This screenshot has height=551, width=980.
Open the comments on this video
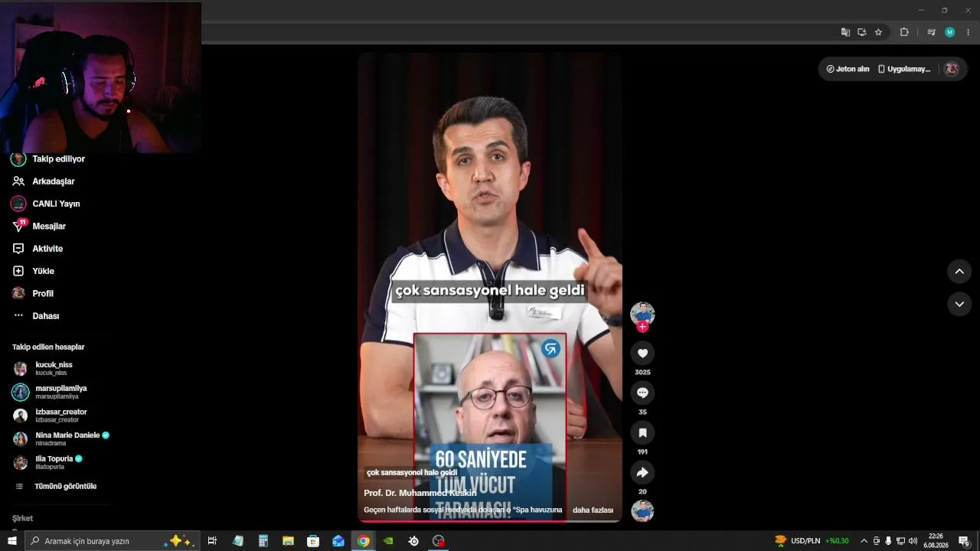(642, 393)
